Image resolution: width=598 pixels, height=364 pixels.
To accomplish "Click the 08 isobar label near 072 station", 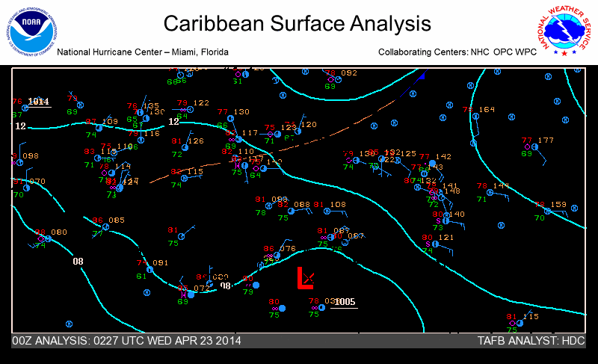I will coord(226,286).
